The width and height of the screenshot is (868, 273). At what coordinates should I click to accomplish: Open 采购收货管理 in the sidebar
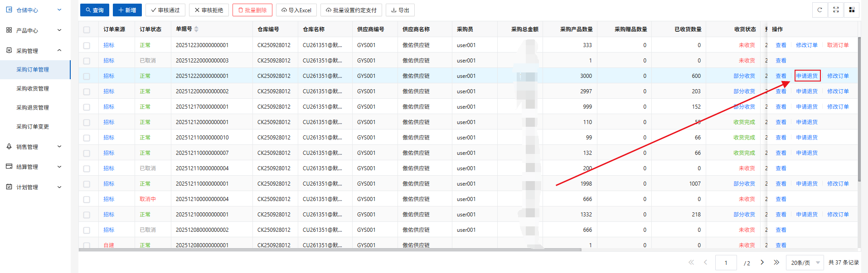coord(33,89)
